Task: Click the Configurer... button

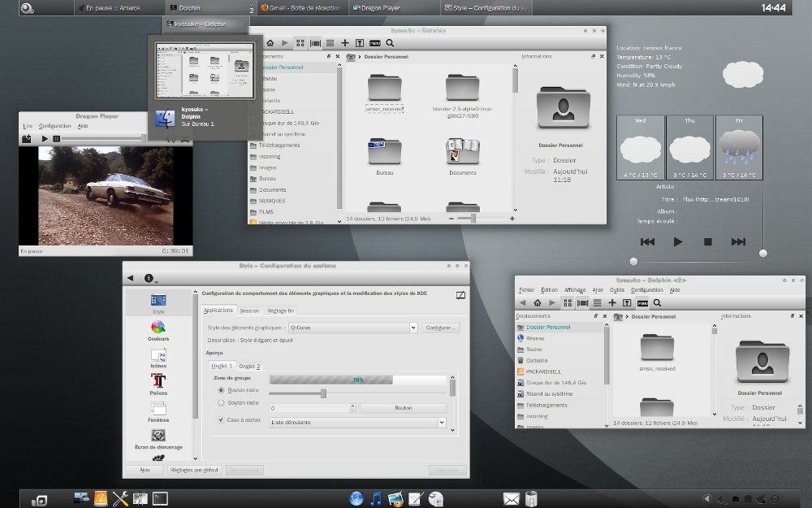Action: [440, 328]
